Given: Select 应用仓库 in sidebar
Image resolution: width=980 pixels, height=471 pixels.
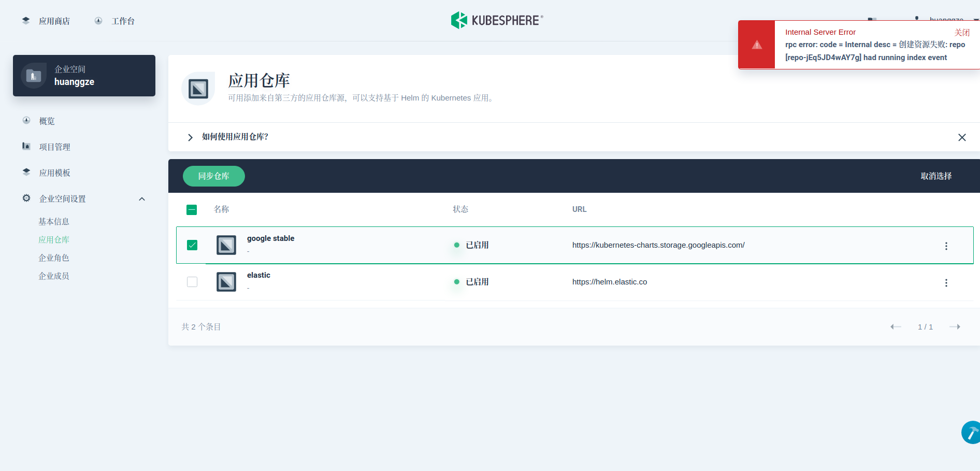Looking at the screenshot, I should (54, 239).
